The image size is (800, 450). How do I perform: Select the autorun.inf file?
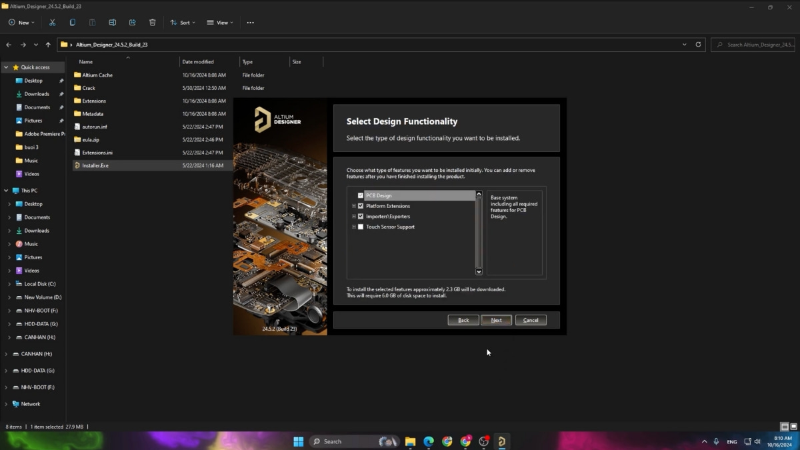(94, 127)
